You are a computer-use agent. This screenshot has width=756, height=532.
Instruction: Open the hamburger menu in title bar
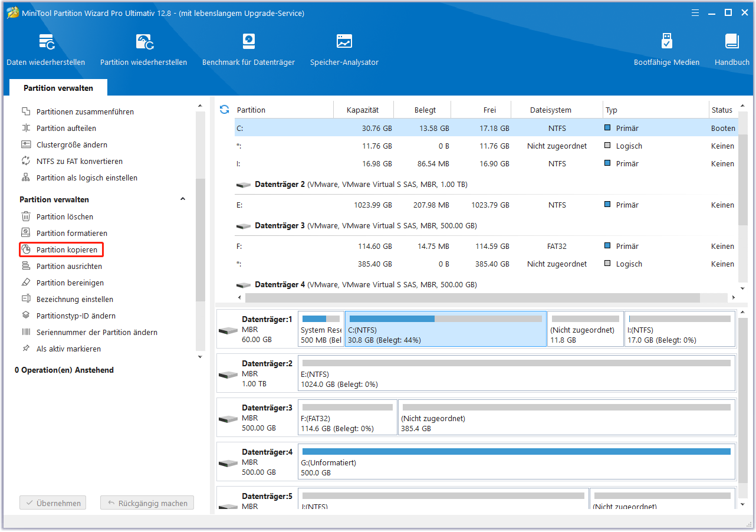tap(694, 13)
